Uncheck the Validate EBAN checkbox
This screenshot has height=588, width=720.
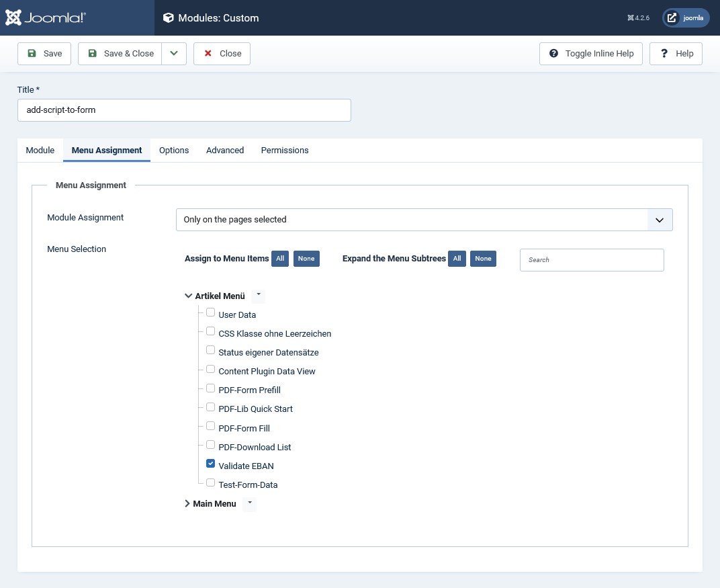pyautogui.click(x=211, y=464)
